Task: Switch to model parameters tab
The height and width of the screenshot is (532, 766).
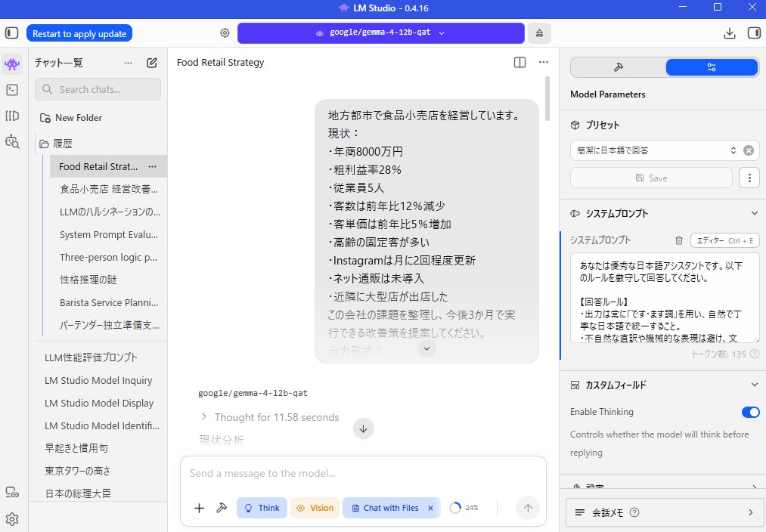Action: coord(712,67)
